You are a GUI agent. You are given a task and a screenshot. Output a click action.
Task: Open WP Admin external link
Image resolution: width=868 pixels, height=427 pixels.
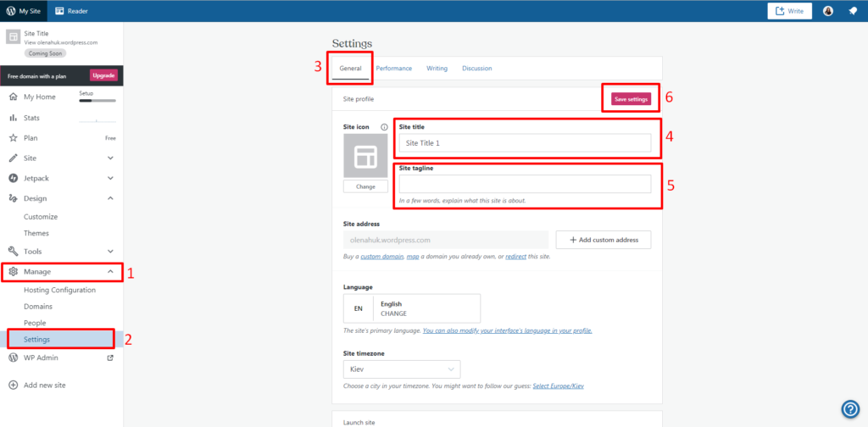coord(41,358)
